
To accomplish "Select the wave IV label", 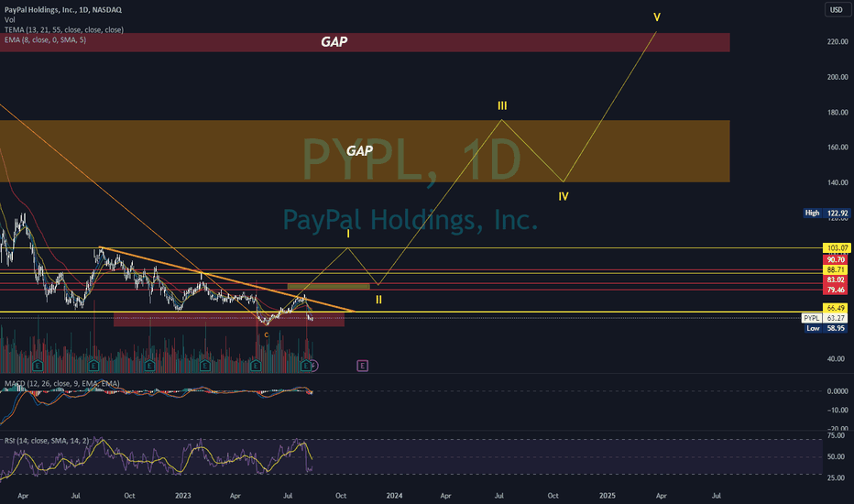I will coord(564,197).
